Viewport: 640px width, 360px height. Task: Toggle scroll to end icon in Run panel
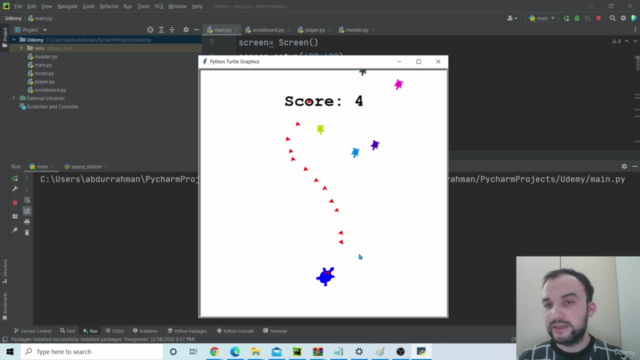tap(27, 211)
